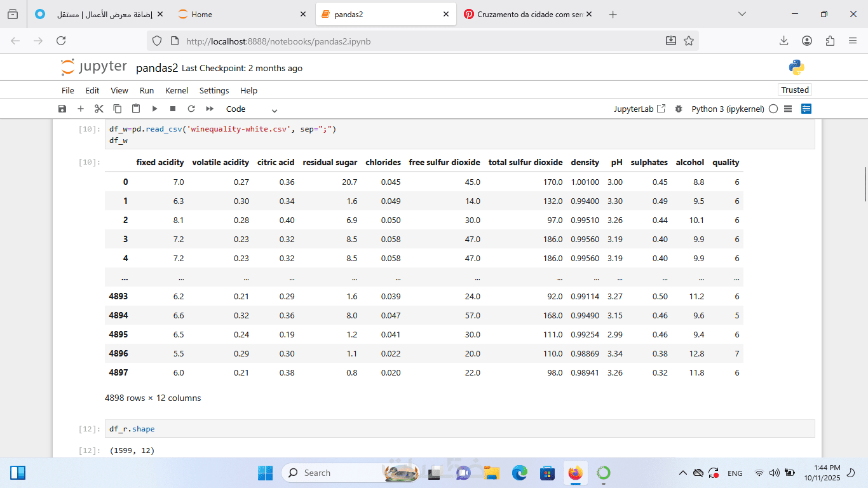Click the residual sugar column header
Screen dimensions: 868x488
click(x=330, y=162)
